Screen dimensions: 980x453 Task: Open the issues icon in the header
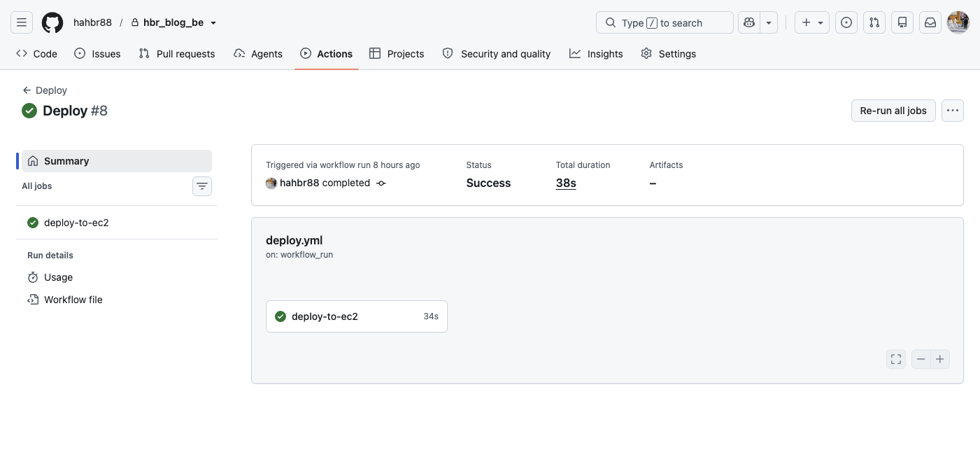[x=846, y=22]
